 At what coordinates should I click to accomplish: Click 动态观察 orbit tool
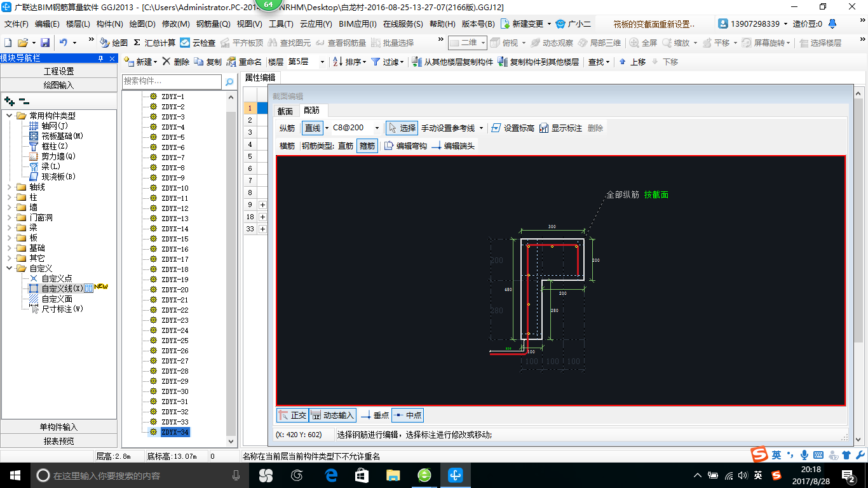[x=552, y=43]
